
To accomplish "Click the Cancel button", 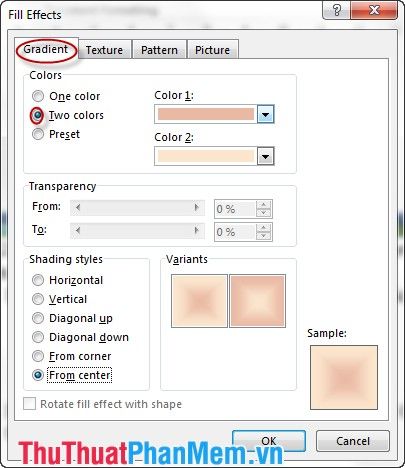I will (x=353, y=441).
